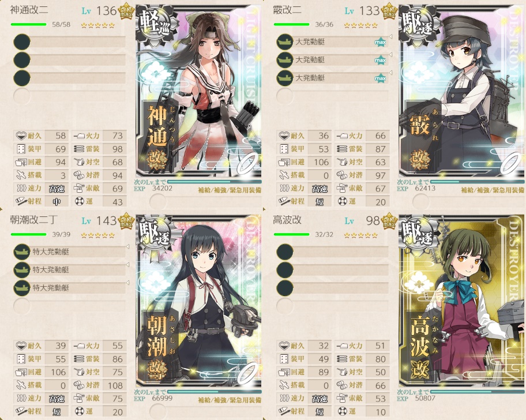Select Kasumi Kai Ni character card artwork
This screenshot has height=420, width=526.
pos(461,91)
